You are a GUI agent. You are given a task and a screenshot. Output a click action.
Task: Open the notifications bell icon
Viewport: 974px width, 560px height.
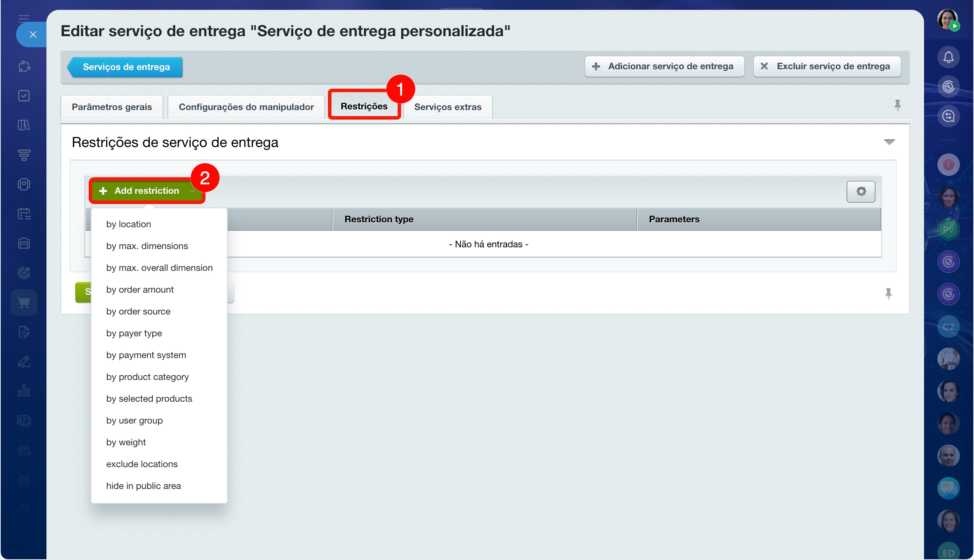948,57
